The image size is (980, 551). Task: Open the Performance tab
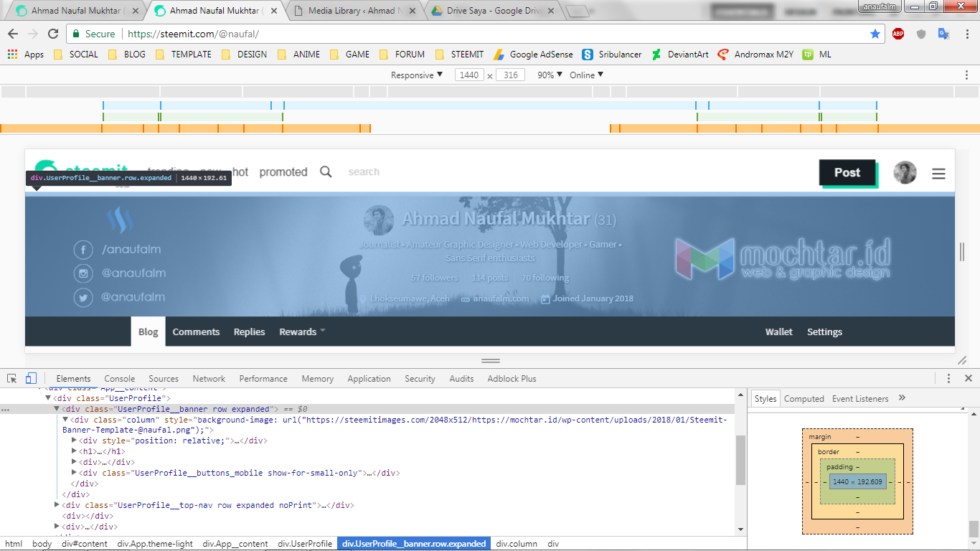[263, 379]
